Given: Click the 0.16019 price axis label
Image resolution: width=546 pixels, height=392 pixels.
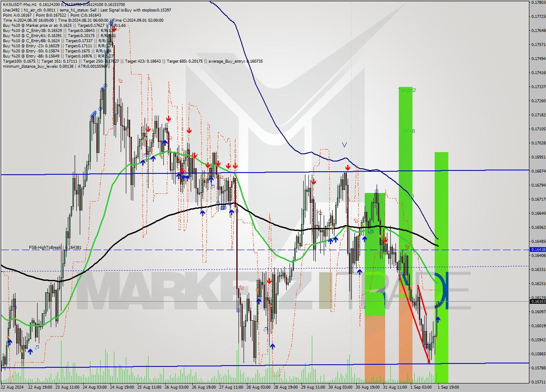Looking at the screenshot, I should point(538,326).
